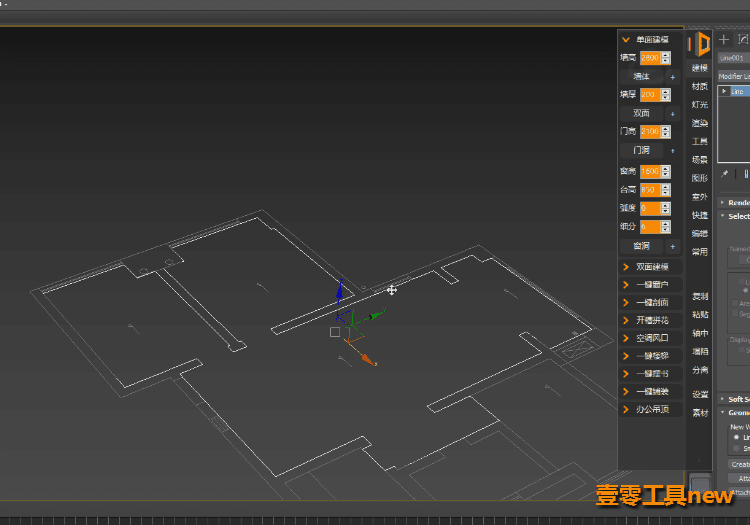Select the Smooth radio option under Line
The height and width of the screenshot is (525, 750).
737,448
